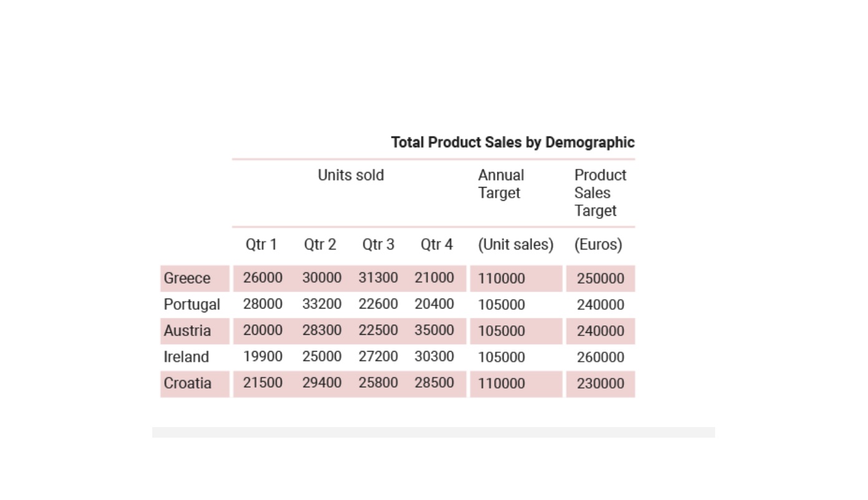
Task: Select the Croatia row label
Action: 187,383
